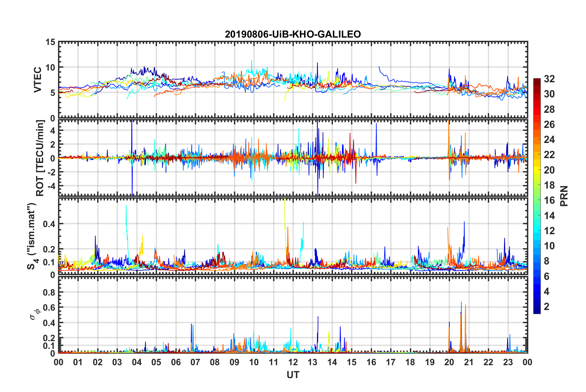Click the colorbar tick label 6
The width and height of the screenshot is (586, 392).
547,276
